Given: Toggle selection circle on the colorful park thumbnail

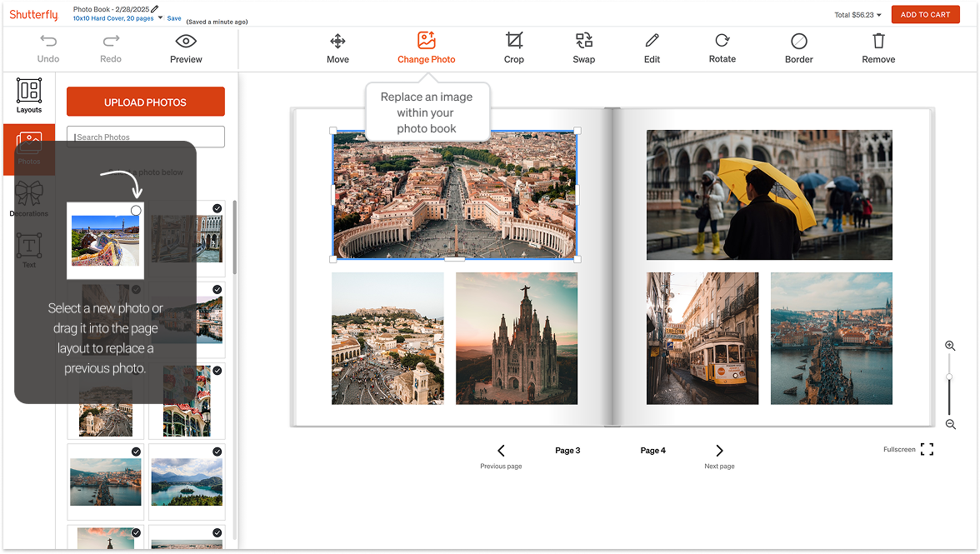Looking at the screenshot, I should pos(136,211).
